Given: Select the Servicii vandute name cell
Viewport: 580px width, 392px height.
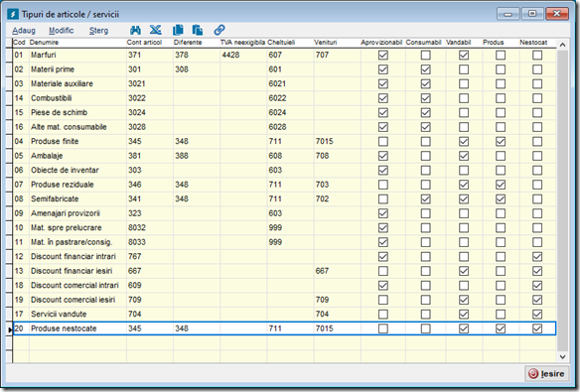Looking at the screenshot, I should click(77, 314).
